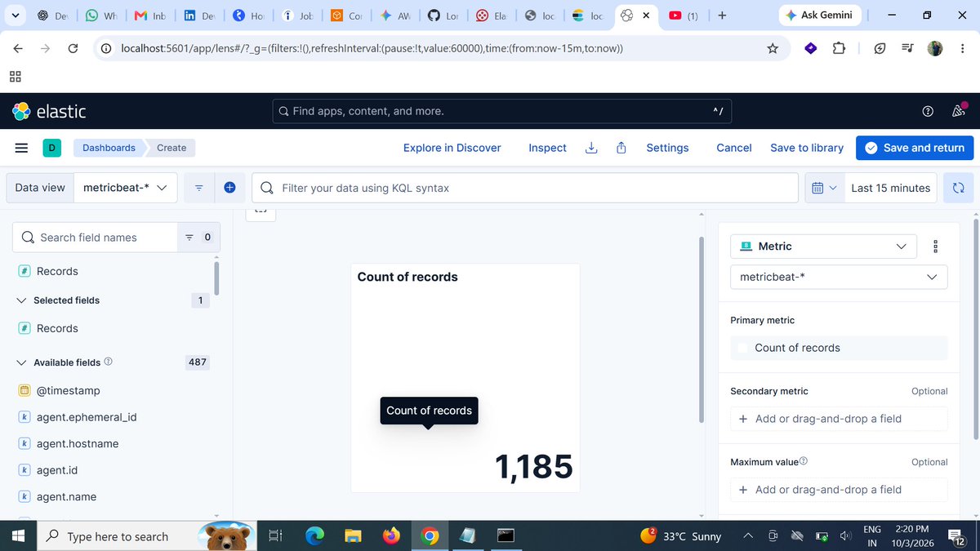Switch to the YouTube browser tab

click(x=684, y=16)
